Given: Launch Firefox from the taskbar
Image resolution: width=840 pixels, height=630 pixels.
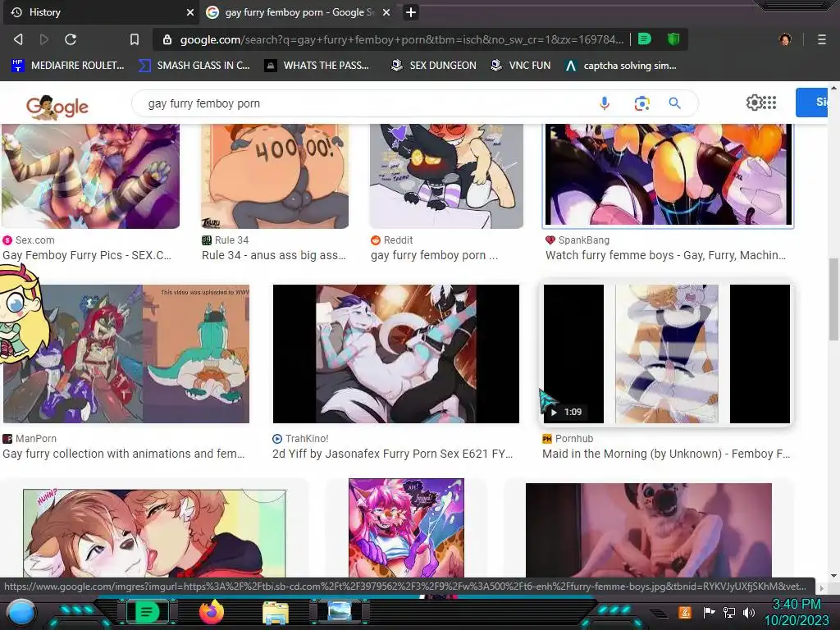Looking at the screenshot, I should click(212, 612).
